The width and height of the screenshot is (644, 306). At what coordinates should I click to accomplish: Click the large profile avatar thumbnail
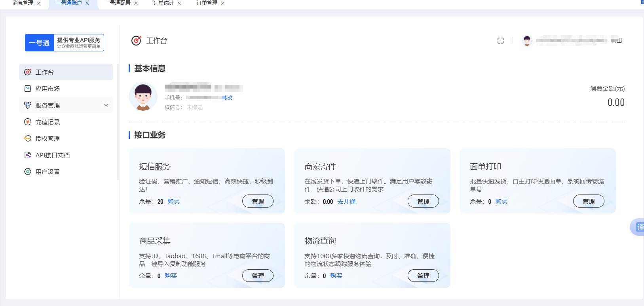coord(143,96)
